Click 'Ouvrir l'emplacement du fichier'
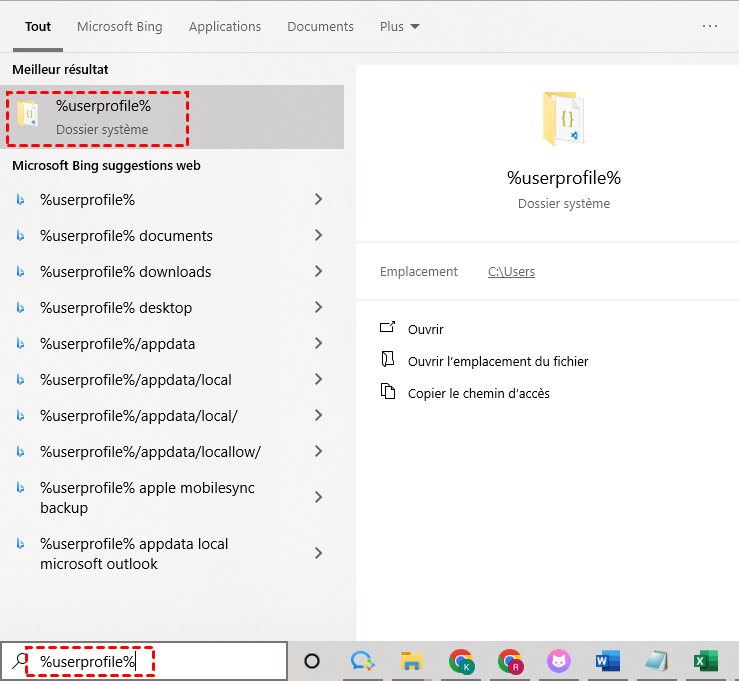 click(498, 361)
